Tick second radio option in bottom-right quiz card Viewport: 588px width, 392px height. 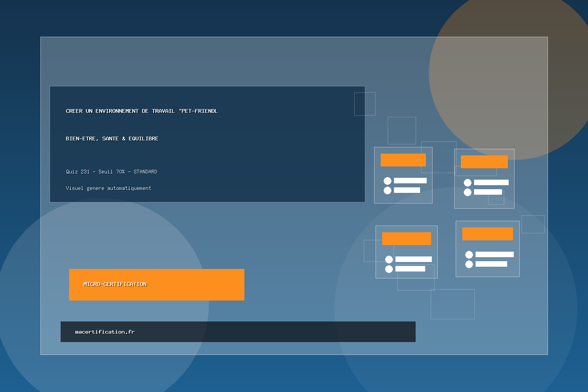tap(469, 264)
